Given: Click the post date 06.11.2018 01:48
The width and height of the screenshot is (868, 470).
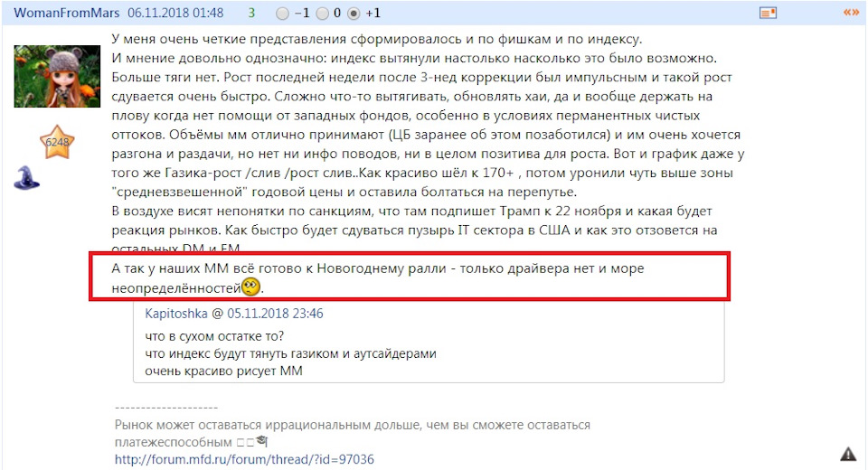Looking at the screenshot, I should 175,13.
